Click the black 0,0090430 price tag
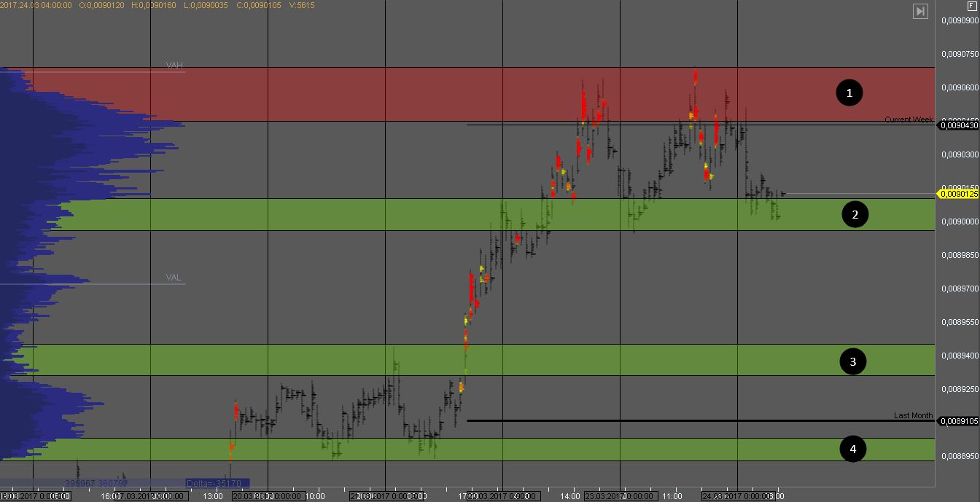 (958, 125)
